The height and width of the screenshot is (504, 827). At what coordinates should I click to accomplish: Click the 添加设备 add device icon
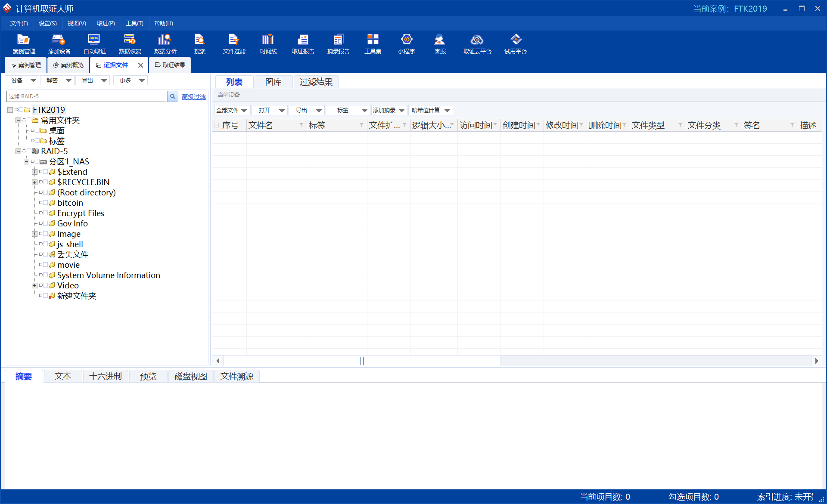(59, 44)
